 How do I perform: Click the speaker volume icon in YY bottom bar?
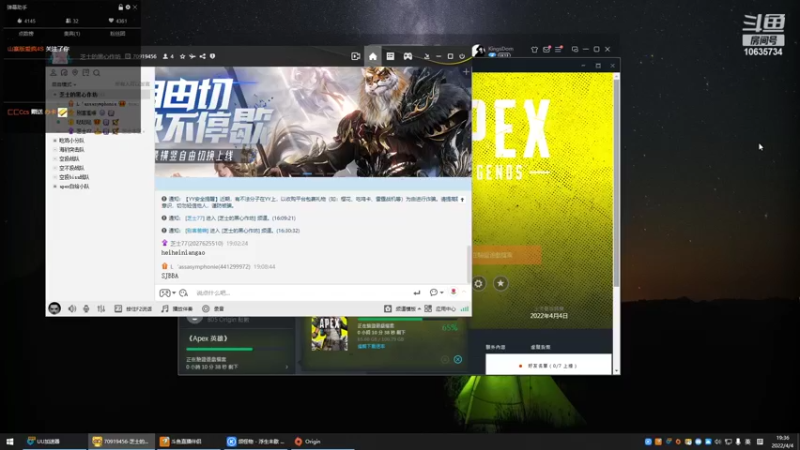(72, 309)
